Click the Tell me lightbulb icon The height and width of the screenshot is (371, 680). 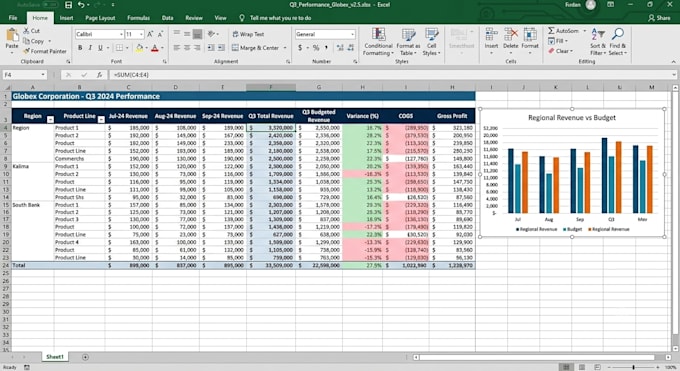[242, 18]
